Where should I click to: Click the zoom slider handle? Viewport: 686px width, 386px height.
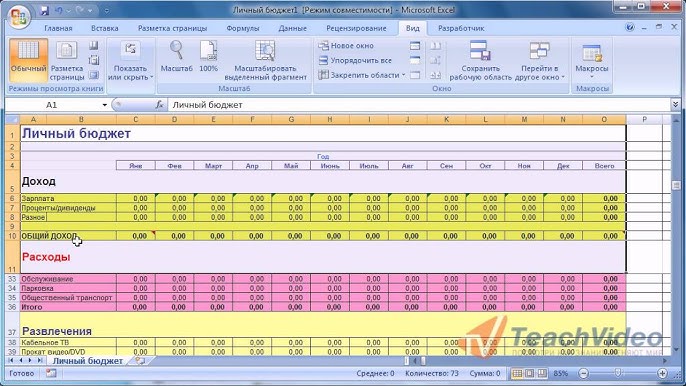pyautogui.click(x=617, y=373)
